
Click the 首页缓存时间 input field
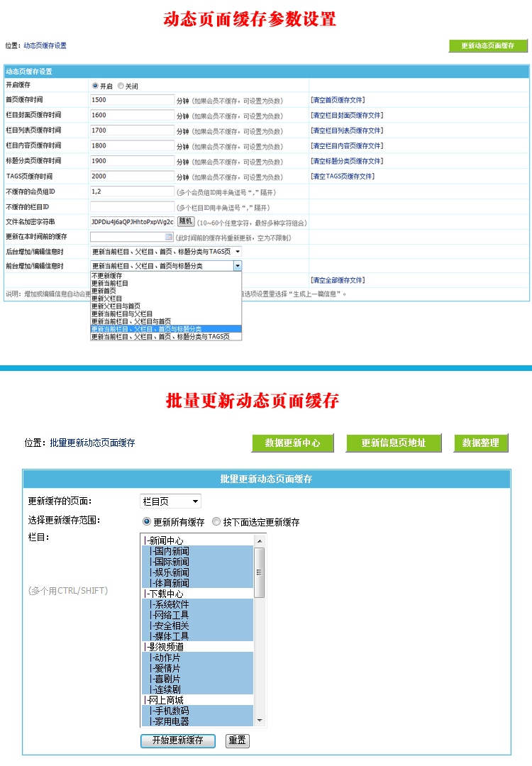point(132,100)
